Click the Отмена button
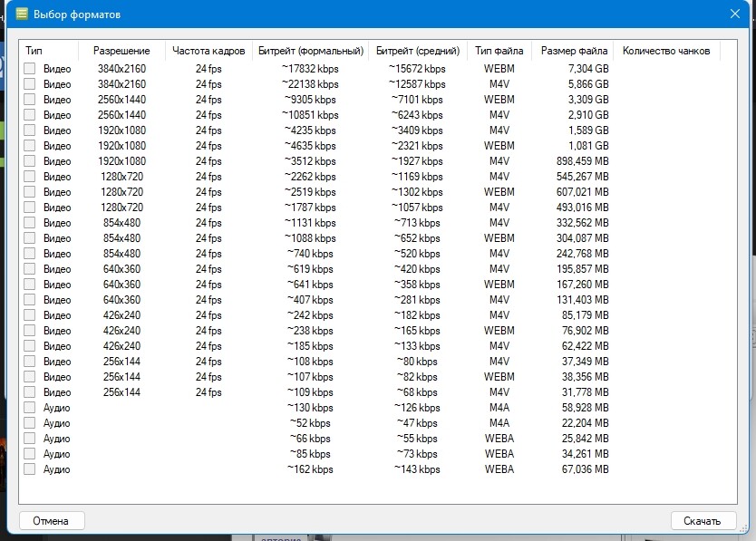756x541 pixels. pyautogui.click(x=52, y=521)
